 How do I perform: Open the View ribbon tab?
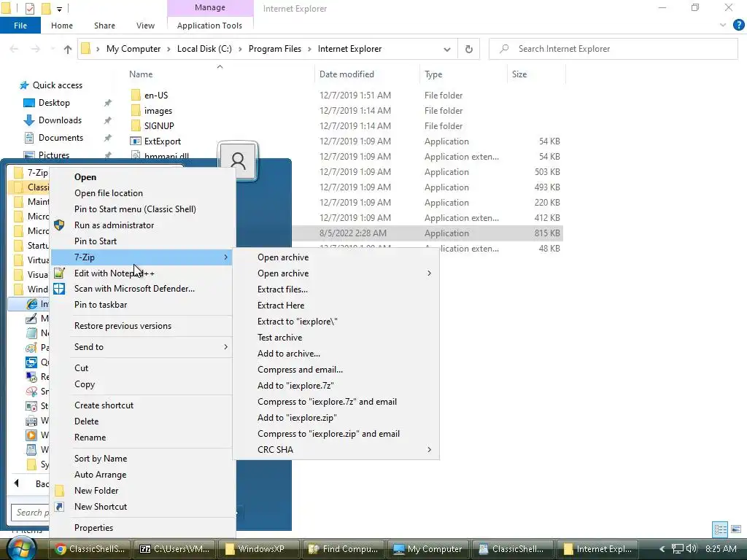pos(145,26)
